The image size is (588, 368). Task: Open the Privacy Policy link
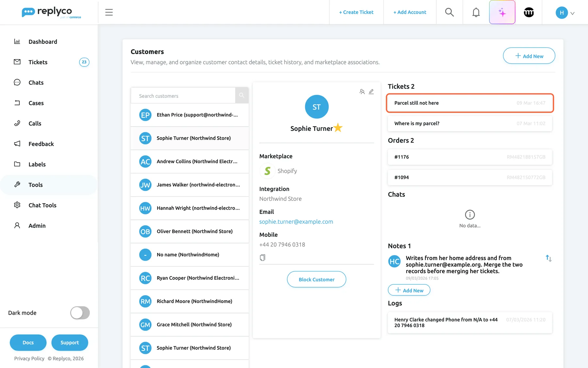[29, 359]
